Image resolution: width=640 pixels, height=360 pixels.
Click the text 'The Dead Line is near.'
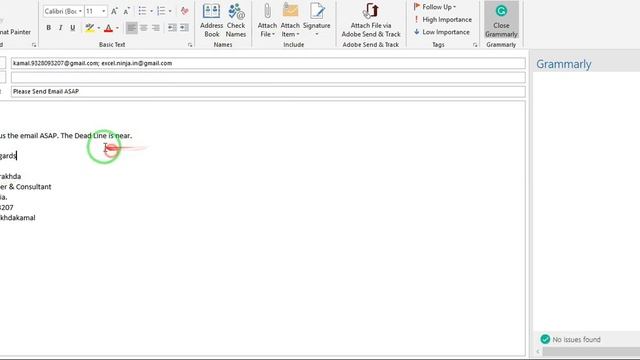(96, 136)
